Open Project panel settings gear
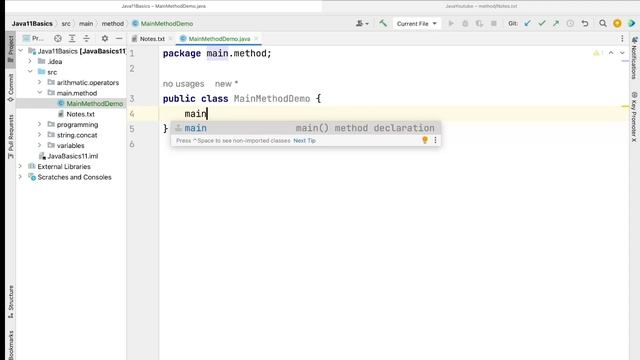The height and width of the screenshot is (360, 640). coord(105,38)
